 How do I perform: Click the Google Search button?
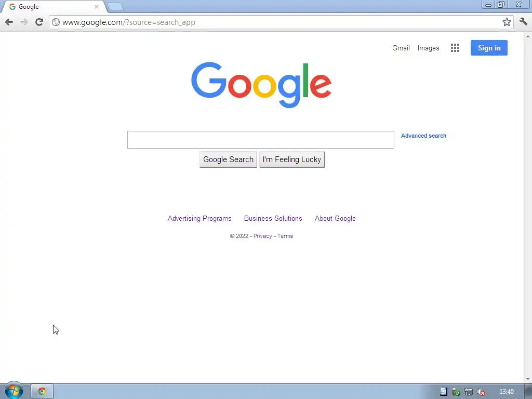[228, 159]
